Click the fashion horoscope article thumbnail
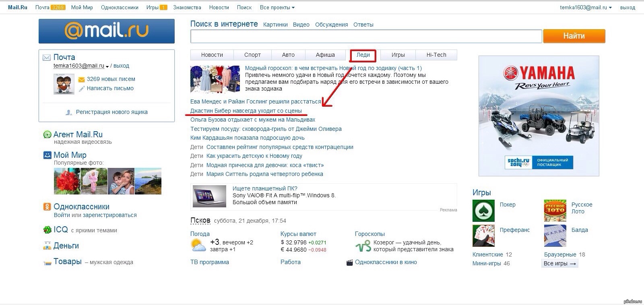The image size is (644, 306). click(x=215, y=79)
